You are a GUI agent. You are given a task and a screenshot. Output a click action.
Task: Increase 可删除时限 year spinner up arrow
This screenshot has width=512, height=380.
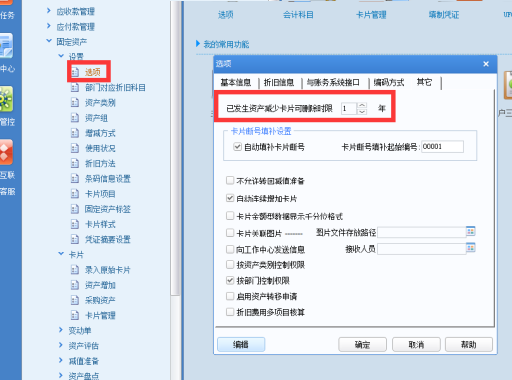(x=362, y=105)
